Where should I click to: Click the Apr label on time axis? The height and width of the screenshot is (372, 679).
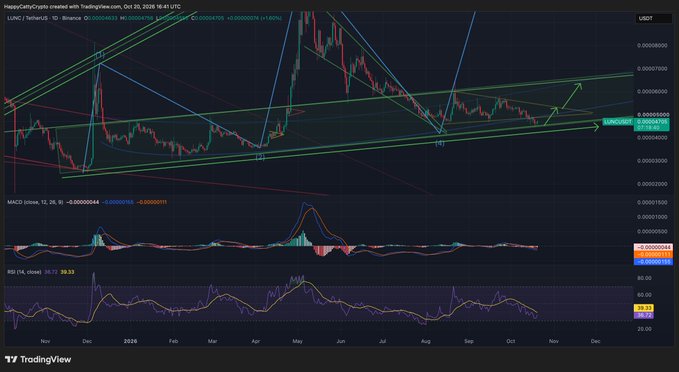(255, 341)
